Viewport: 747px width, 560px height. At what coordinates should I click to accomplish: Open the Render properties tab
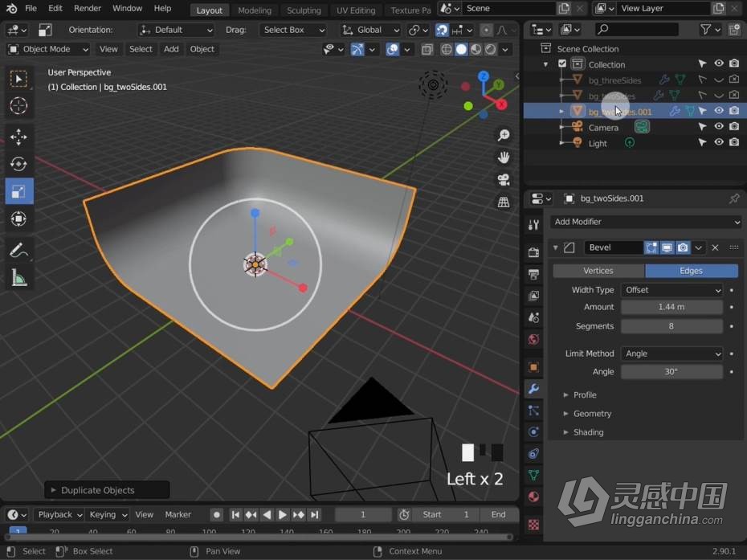[533, 252]
